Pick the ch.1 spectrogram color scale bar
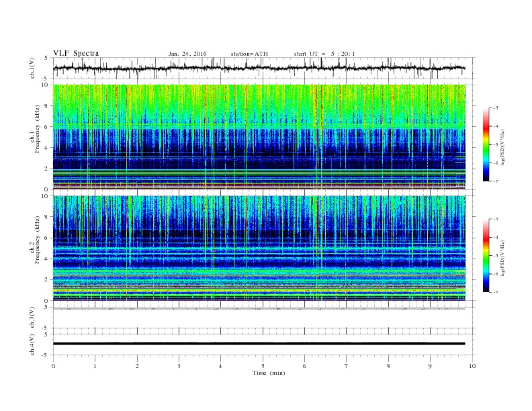This screenshot has height=411, width=532. (486, 144)
